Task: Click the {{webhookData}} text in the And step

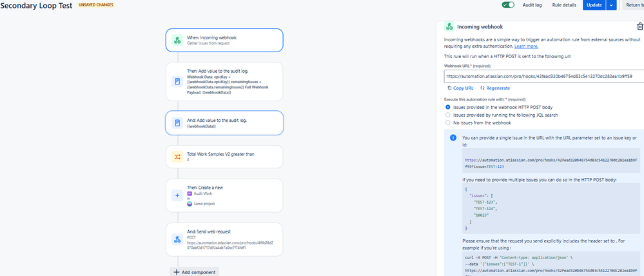Action: pos(202,126)
